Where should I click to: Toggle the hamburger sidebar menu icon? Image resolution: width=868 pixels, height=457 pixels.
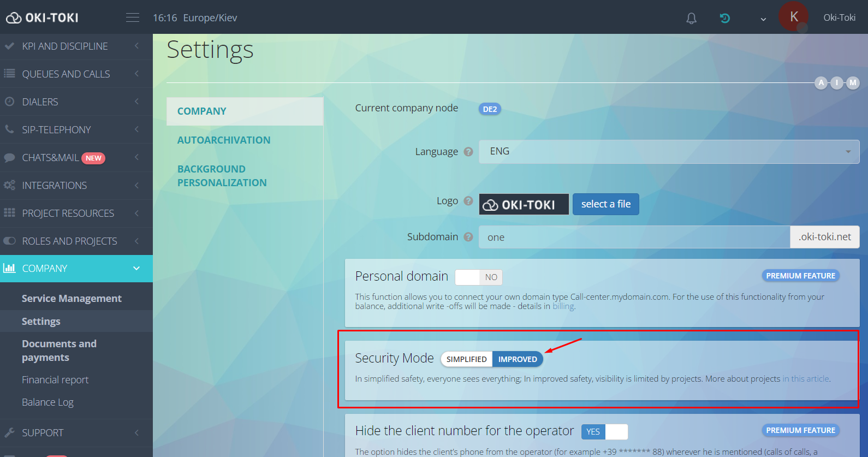point(133,18)
